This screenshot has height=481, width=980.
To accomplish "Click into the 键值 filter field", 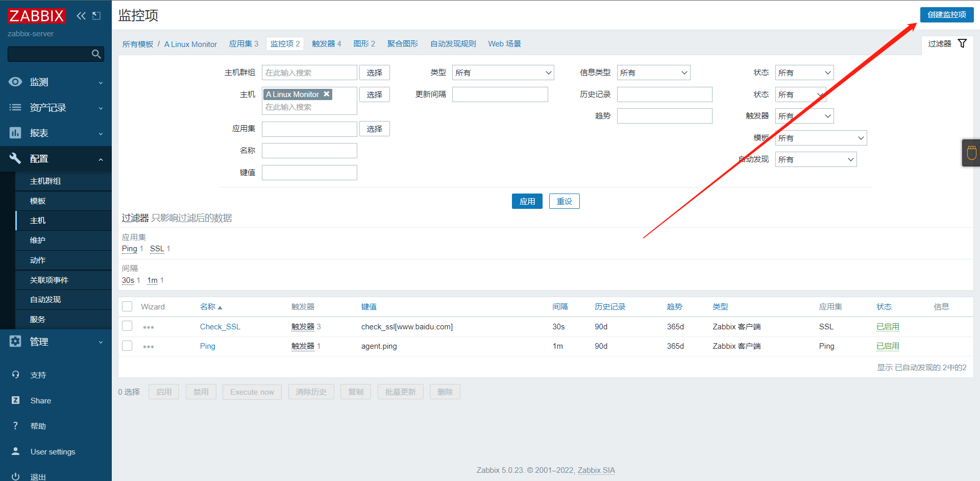I will [309, 173].
